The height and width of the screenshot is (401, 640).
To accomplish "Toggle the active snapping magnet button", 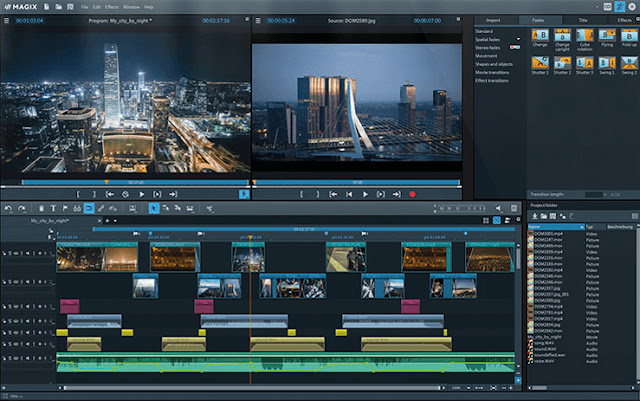I will point(88,208).
